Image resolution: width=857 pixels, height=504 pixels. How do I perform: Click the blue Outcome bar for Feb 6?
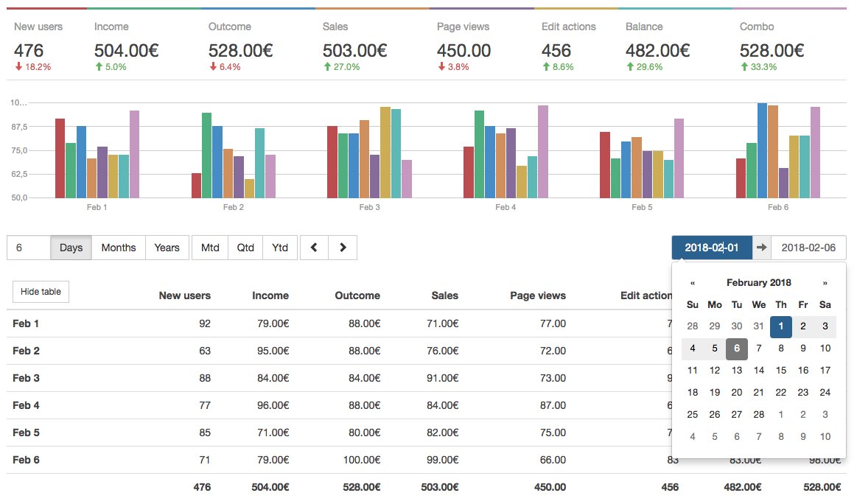click(762, 150)
